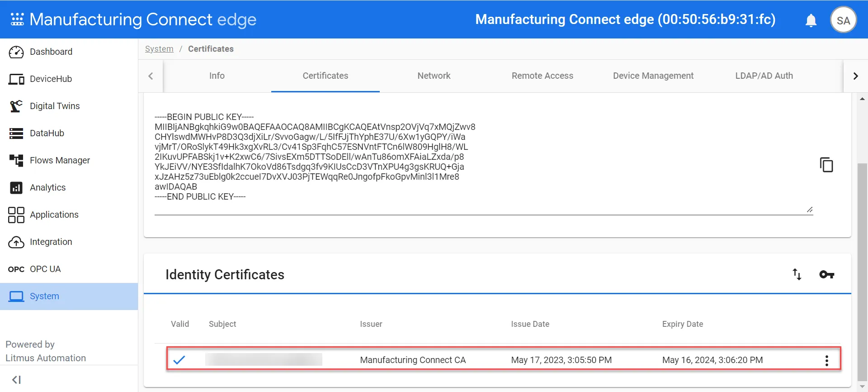Click the page vertical scrollbar thumb
Image resolution: width=868 pixels, height=392 pixels.
click(x=862, y=272)
